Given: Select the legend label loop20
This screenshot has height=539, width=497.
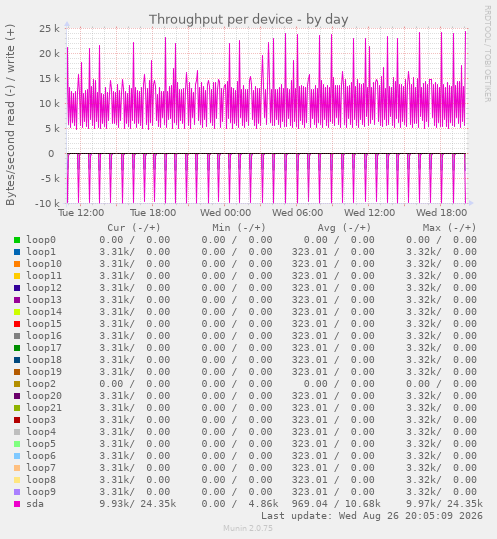Looking at the screenshot, I should point(44,396).
